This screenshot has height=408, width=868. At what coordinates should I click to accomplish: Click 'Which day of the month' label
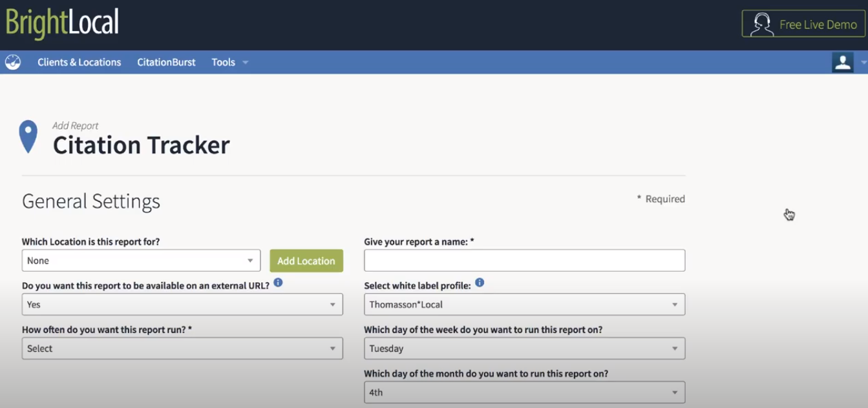click(x=486, y=373)
